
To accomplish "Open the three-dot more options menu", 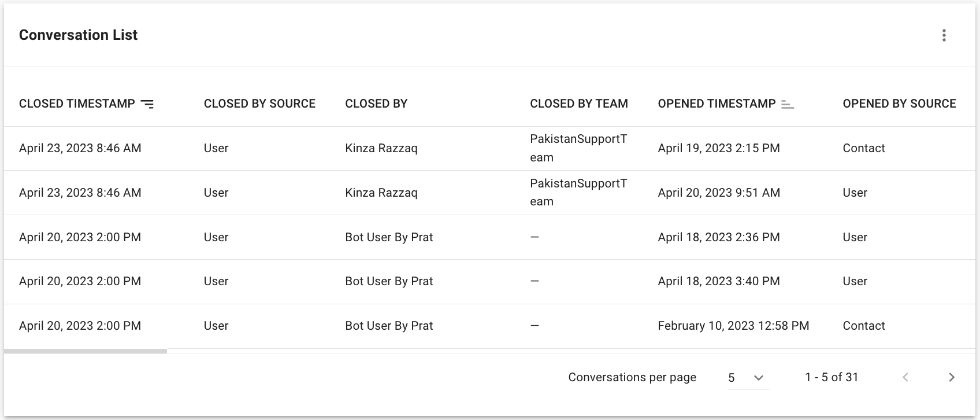I will click(x=944, y=35).
